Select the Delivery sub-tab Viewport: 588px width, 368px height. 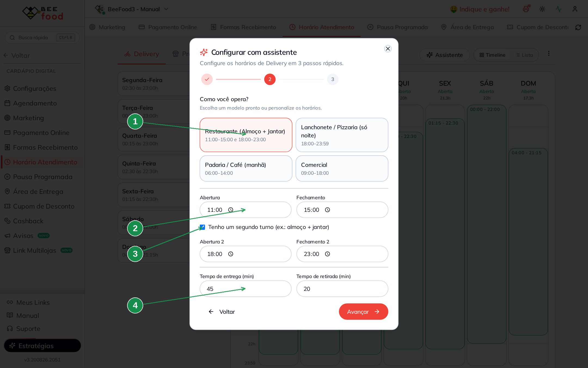142,54
